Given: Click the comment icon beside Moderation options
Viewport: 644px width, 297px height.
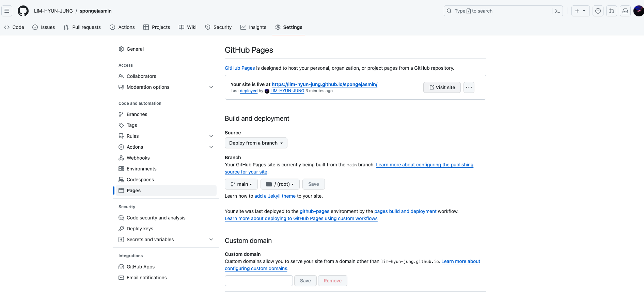Looking at the screenshot, I should (x=121, y=87).
